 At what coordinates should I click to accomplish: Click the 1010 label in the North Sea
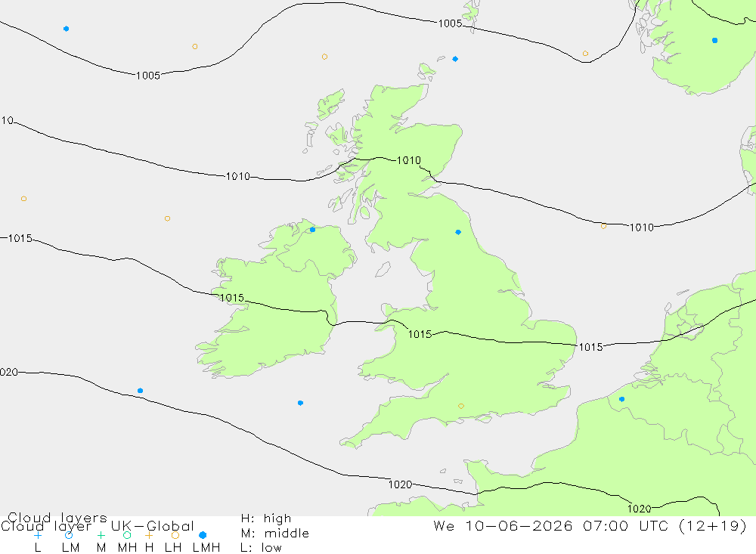(x=642, y=227)
